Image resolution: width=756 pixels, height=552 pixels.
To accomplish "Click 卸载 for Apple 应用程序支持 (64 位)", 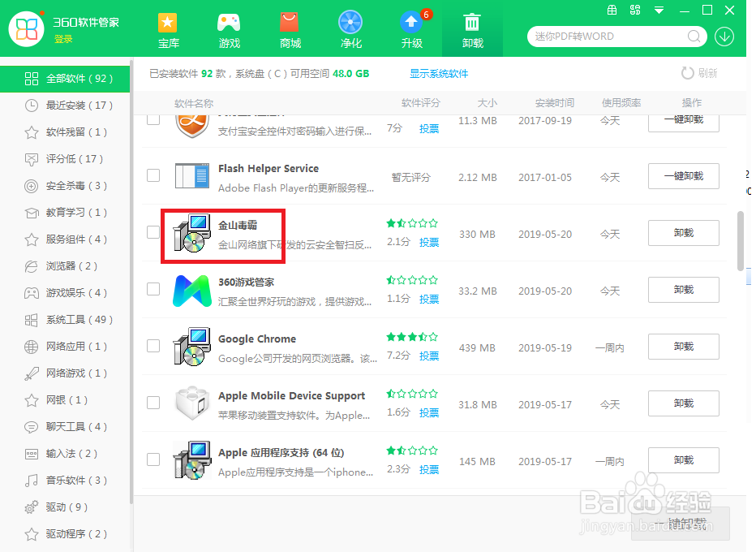I will point(684,460).
